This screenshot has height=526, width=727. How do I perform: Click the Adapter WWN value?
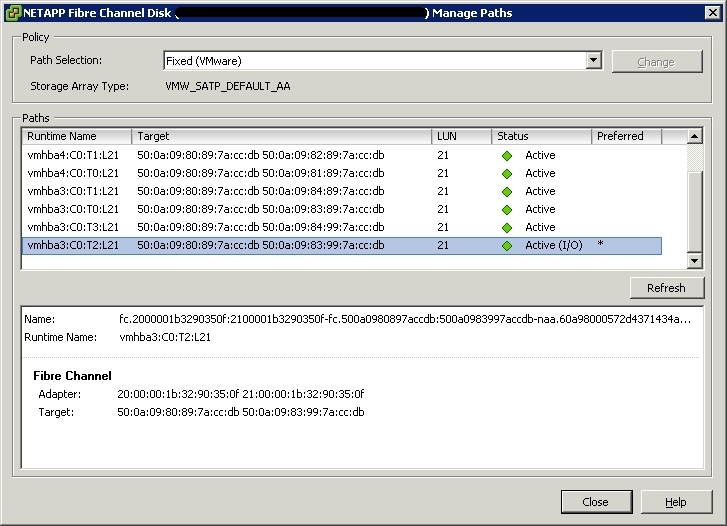(x=241, y=394)
